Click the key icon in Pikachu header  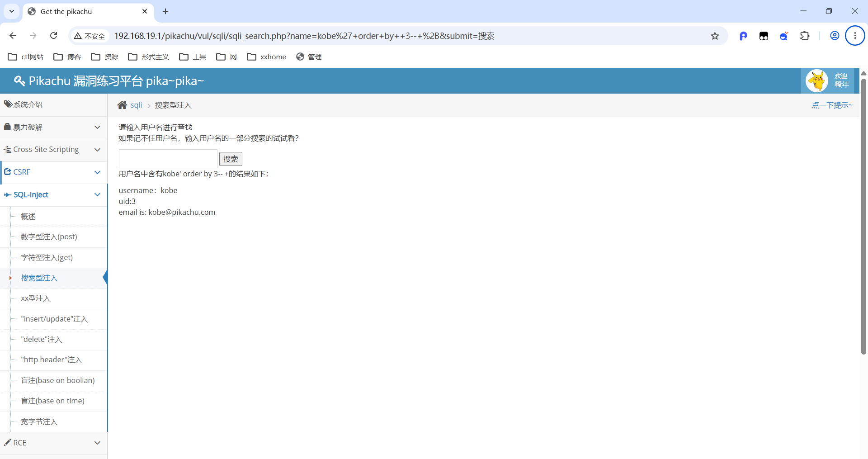tap(19, 81)
